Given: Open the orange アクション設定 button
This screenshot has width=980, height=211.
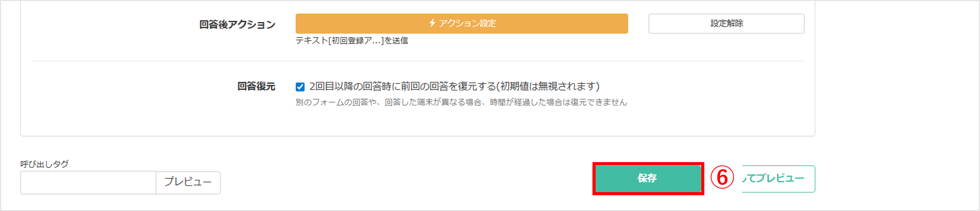Looking at the screenshot, I should click(x=462, y=24).
